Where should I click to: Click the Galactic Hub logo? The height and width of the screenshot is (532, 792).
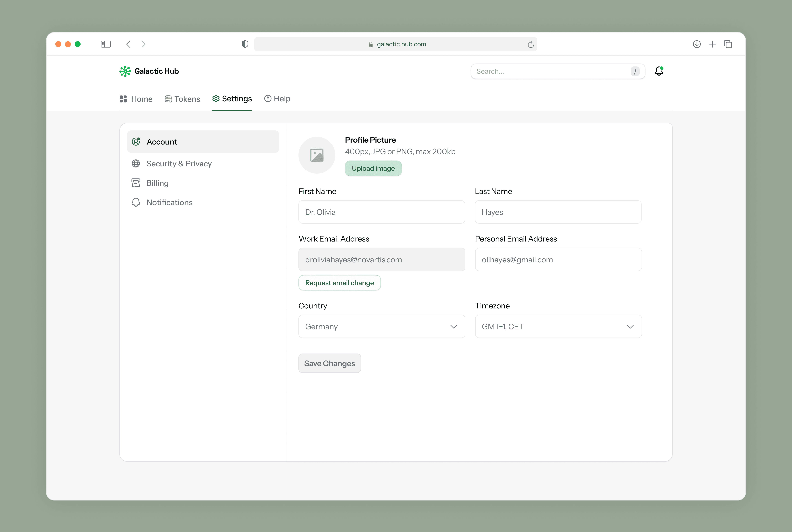[x=149, y=71]
